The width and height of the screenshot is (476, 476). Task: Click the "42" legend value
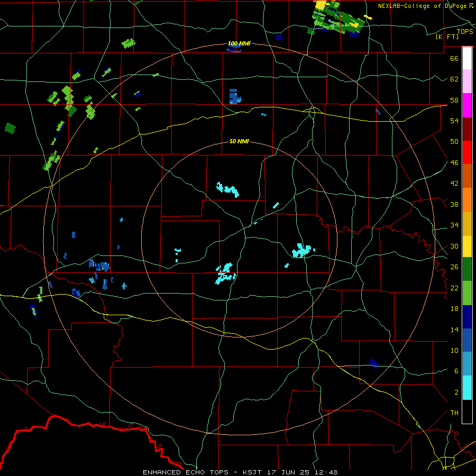pos(454,184)
